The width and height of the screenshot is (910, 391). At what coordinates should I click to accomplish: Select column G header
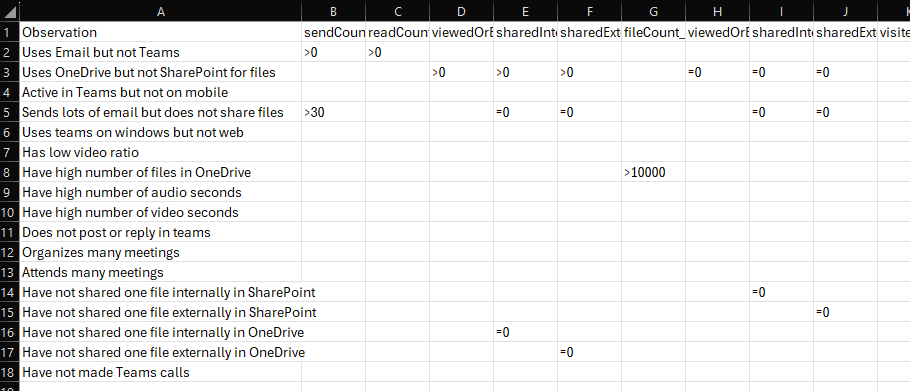[x=653, y=10]
